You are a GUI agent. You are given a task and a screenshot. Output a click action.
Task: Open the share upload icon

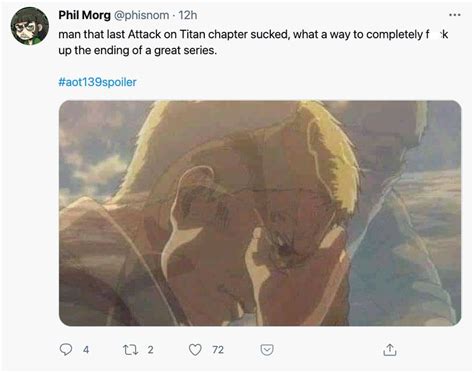[390, 350]
